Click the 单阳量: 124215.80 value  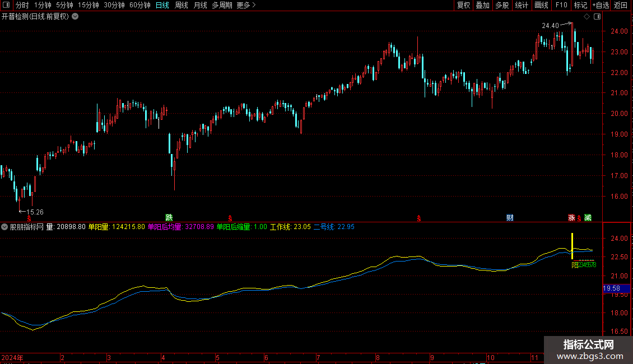click(x=117, y=227)
